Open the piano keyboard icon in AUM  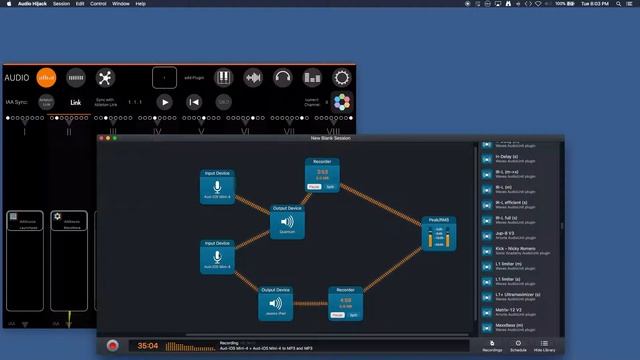click(x=223, y=78)
